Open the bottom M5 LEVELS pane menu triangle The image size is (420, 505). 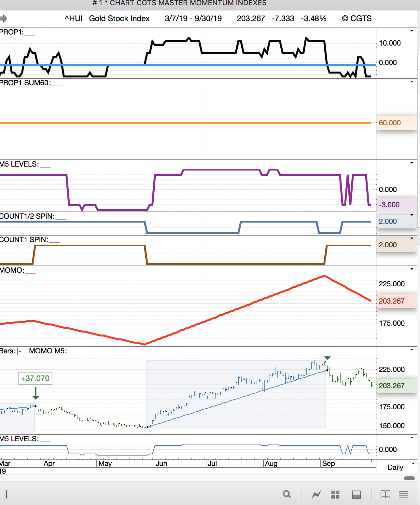[412, 438]
